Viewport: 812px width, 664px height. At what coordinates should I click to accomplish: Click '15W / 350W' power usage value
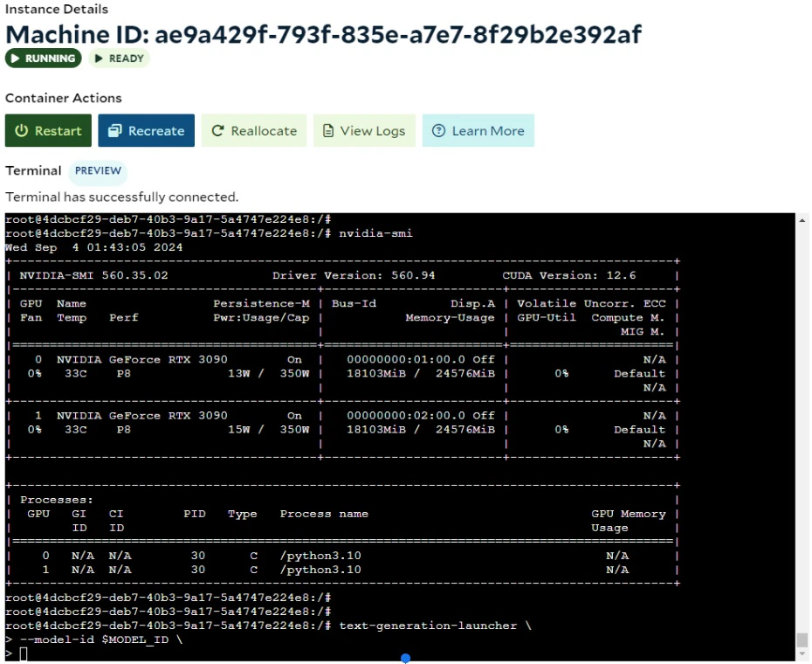(268, 429)
